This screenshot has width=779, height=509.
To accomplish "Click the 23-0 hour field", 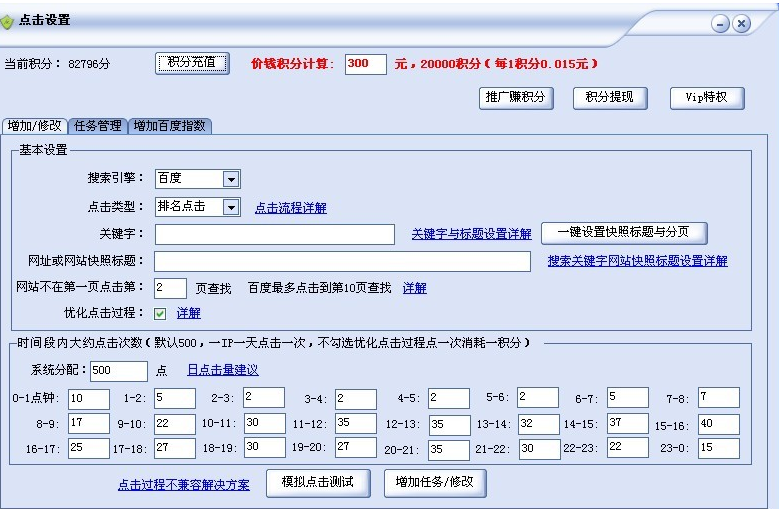I will 719,448.
